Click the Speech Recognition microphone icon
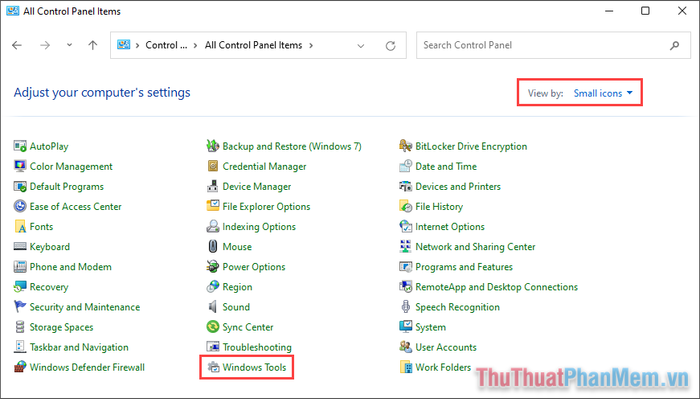The height and width of the screenshot is (399, 700). click(x=405, y=307)
